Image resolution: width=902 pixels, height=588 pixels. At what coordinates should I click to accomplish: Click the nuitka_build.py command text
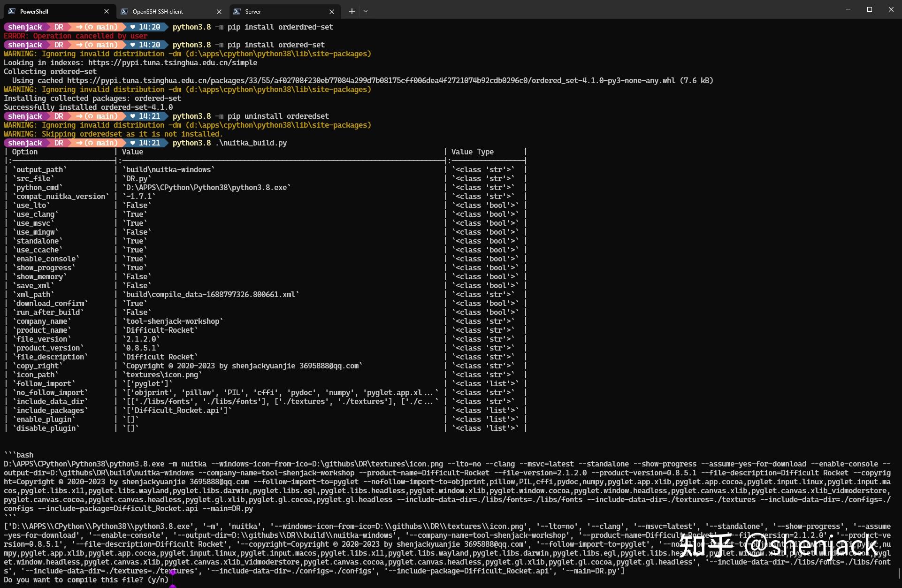coord(251,143)
